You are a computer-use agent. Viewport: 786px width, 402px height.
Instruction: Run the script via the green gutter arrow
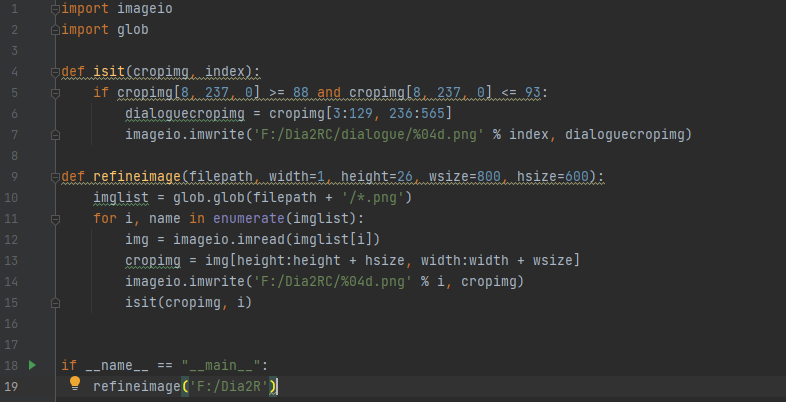[x=33, y=365]
